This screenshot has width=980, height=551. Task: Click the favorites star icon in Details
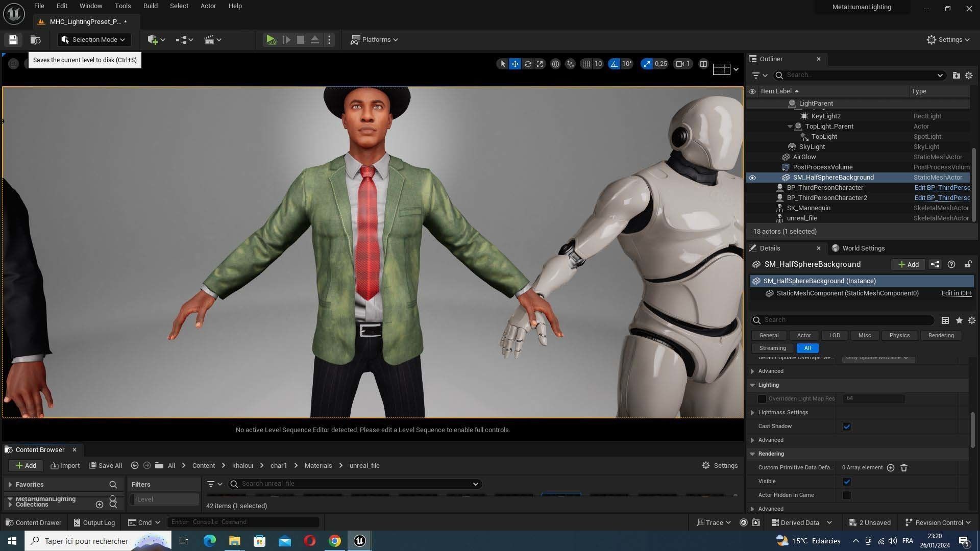(959, 320)
